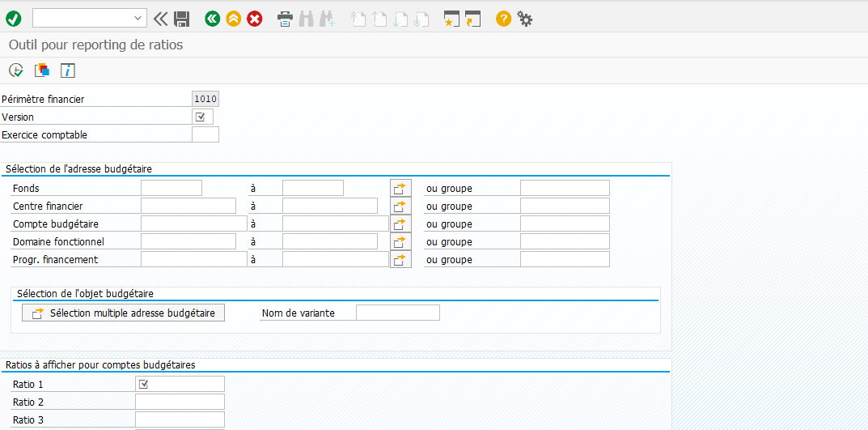868x430 pixels.
Task: Click the yellow Exit up-arrow icon
Action: point(234,18)
